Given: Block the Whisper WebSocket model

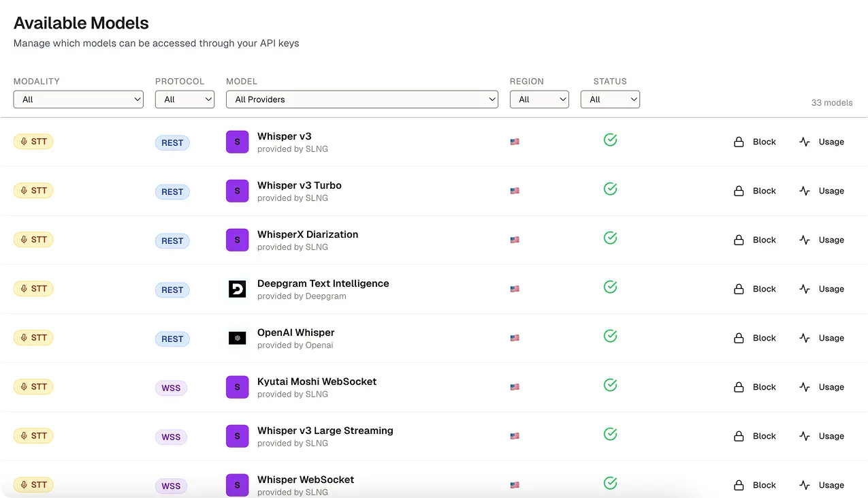Looking at the screenshot, I should pos(755,485).
